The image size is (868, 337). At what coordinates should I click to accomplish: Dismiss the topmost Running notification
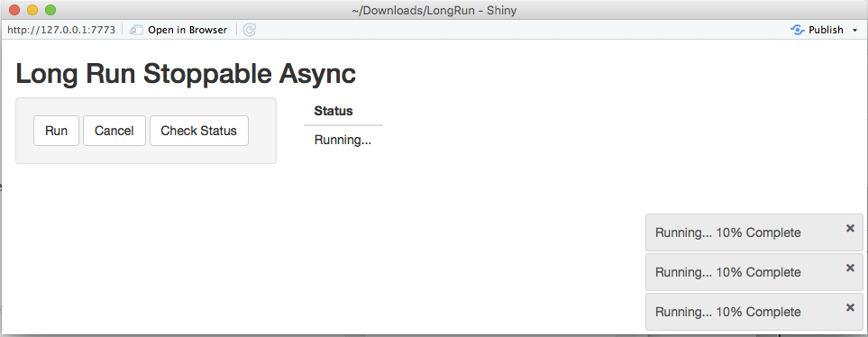click(850, 228)
